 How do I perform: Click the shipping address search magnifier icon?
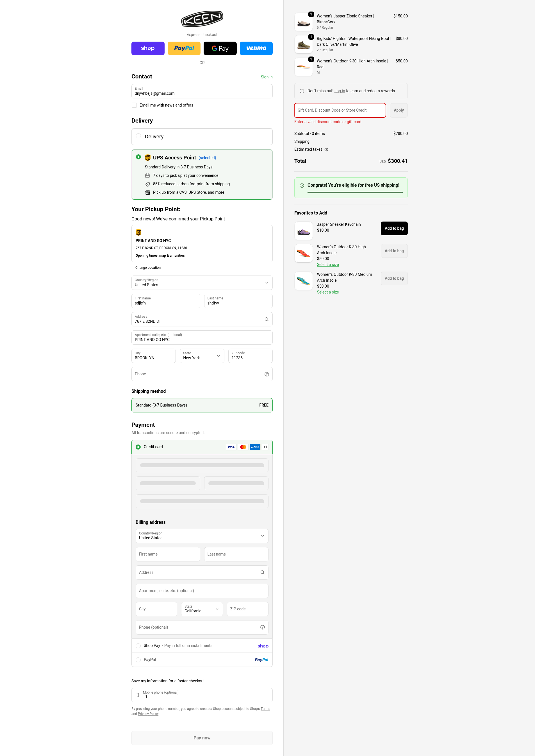(267, 319)
